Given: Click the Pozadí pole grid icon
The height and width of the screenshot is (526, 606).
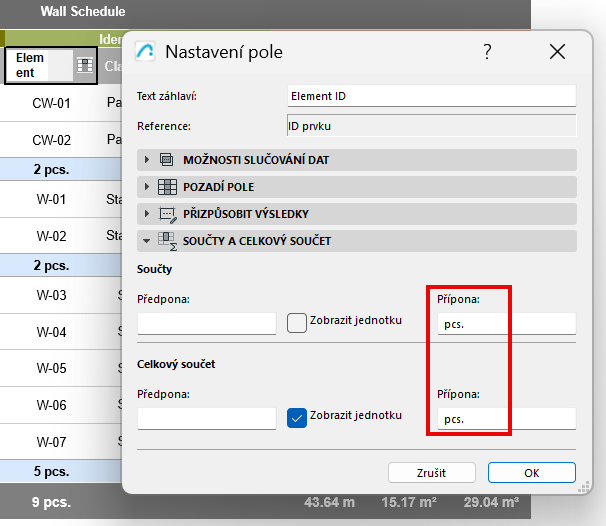Looking at the screenshot, I should tap(167, 187).
